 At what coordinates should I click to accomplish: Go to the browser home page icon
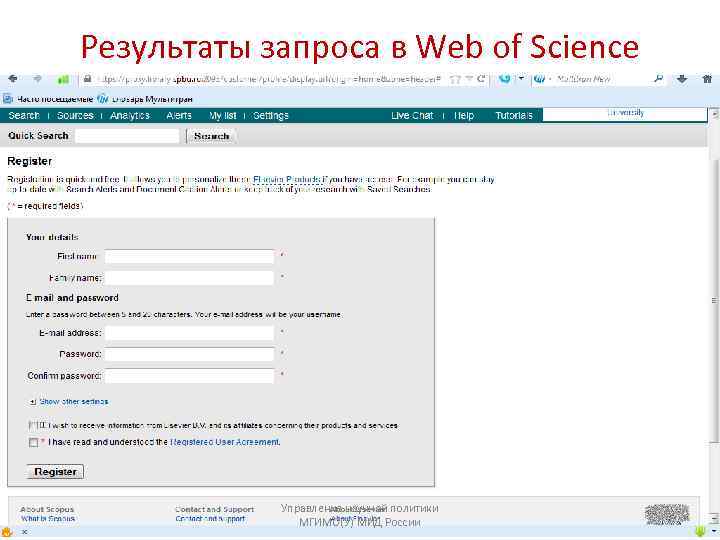click(x=708, y=79)
